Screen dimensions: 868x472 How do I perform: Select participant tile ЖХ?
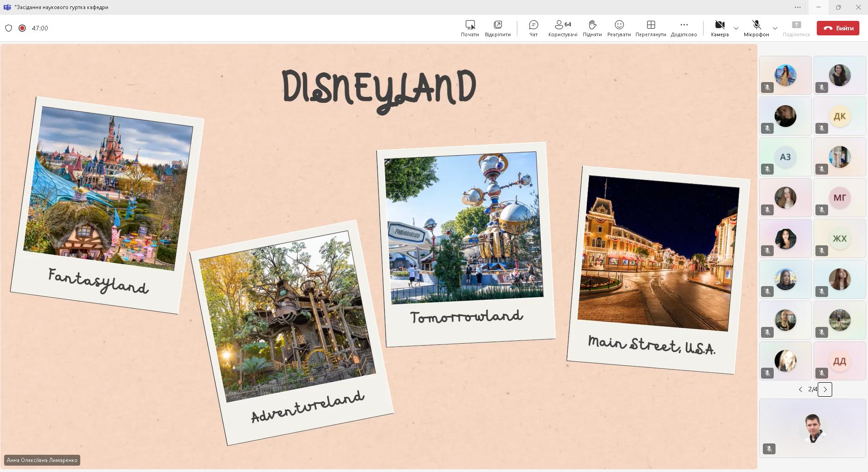point(839,238)
